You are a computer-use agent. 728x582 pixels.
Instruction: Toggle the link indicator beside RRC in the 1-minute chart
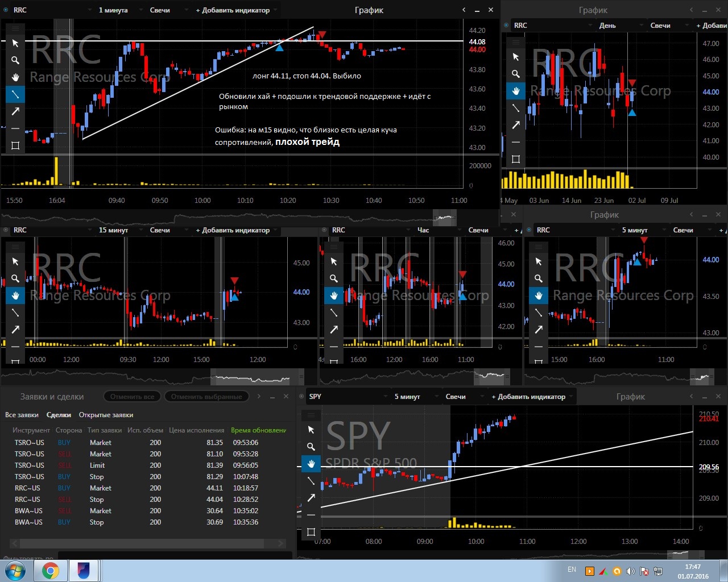click(6, 10)
